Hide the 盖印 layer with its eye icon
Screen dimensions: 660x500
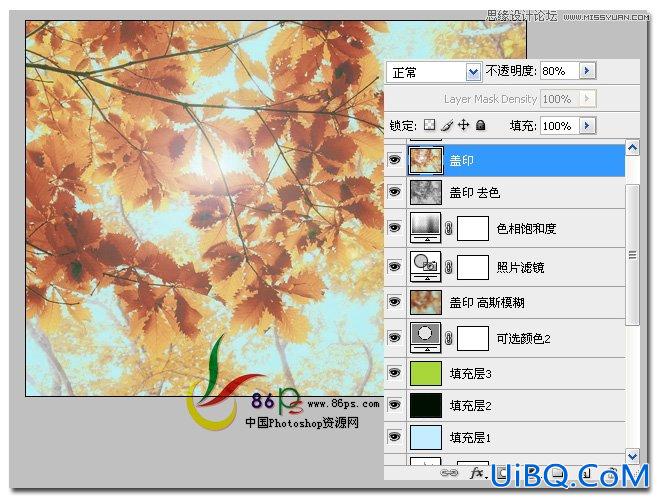tap(394, 160)
